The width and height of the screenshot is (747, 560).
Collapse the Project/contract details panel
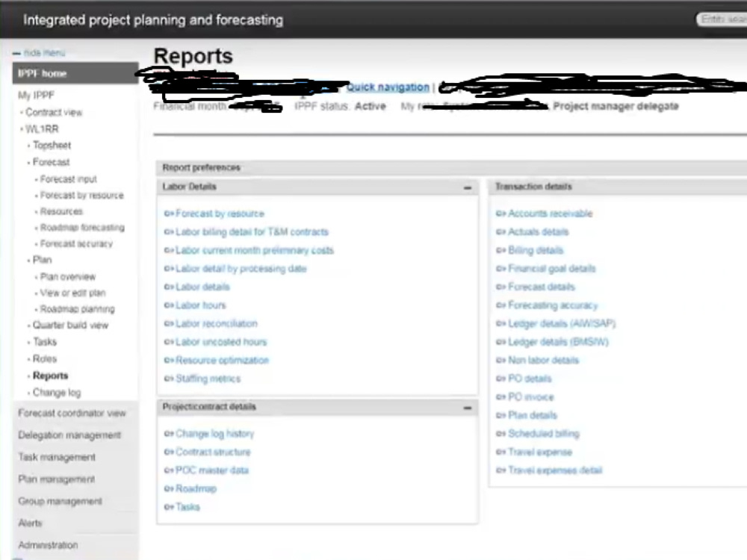pyautogui.click(x=468, y=408)
